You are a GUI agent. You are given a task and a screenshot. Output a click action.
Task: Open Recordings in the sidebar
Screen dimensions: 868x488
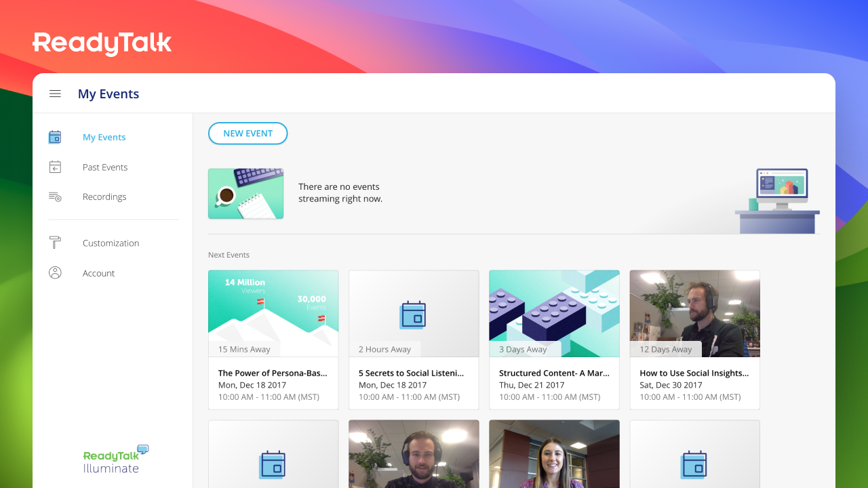[104, 197]
